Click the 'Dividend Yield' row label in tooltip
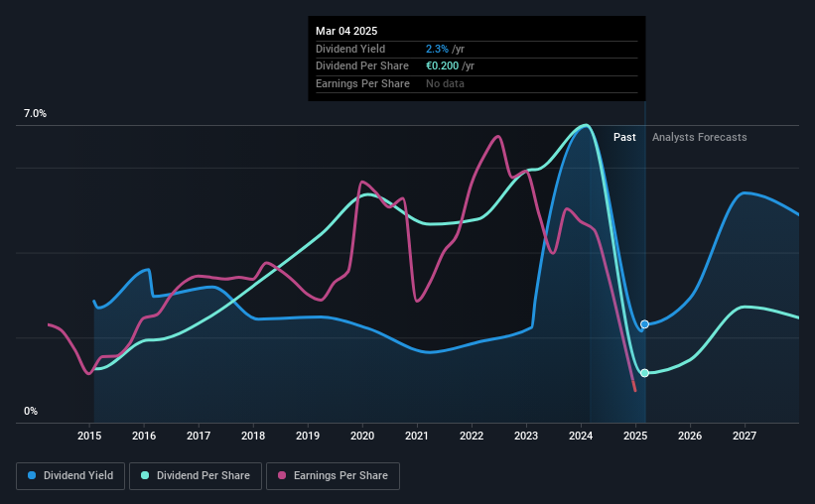815x504 pixels. (x=350, y=49)
